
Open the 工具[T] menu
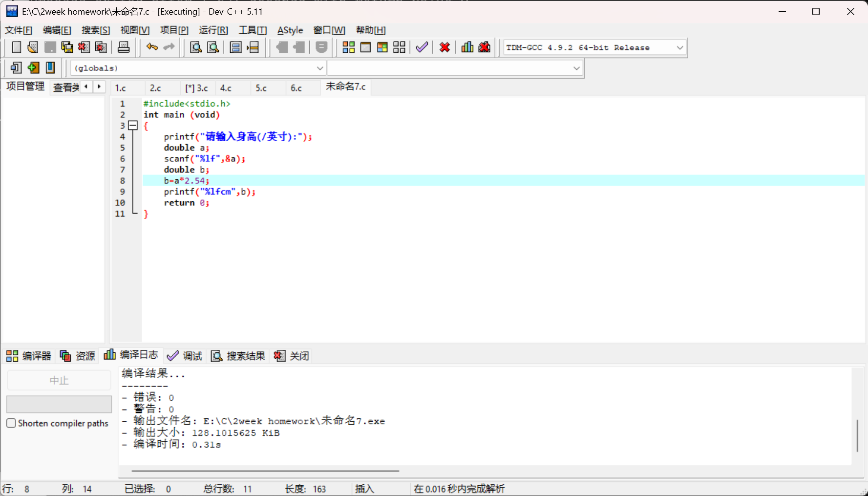coord(253,30)
